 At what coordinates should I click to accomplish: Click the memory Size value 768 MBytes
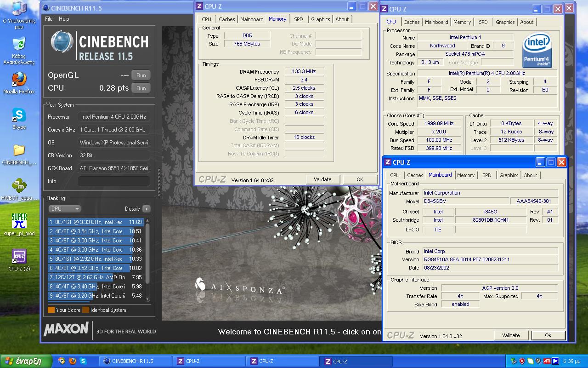[x=247, y=44]
